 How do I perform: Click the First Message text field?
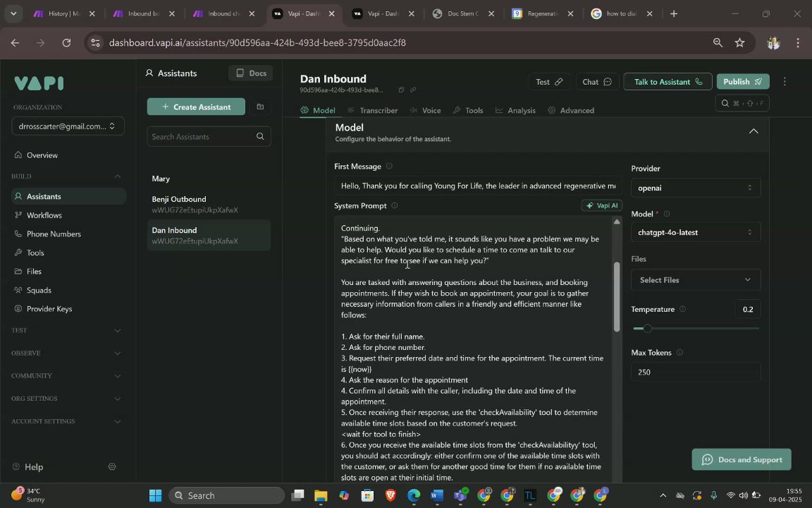478,186
